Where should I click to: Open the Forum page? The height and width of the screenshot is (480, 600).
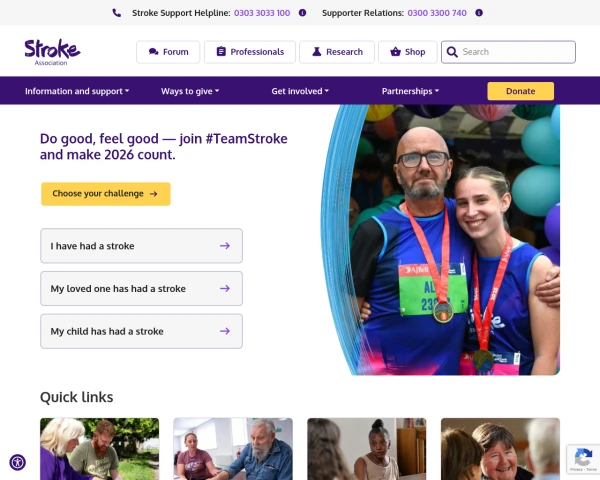coord(168,52)
